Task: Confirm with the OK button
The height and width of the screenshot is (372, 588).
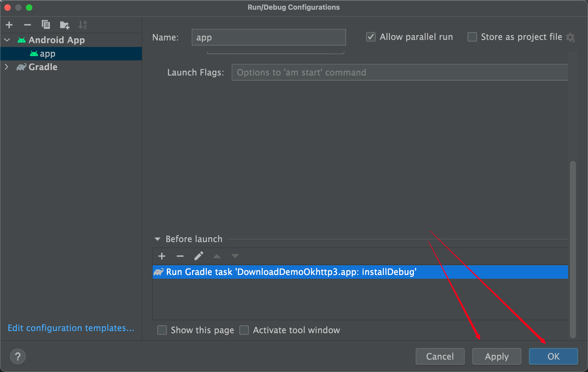Action: click(x=553, y=356)
